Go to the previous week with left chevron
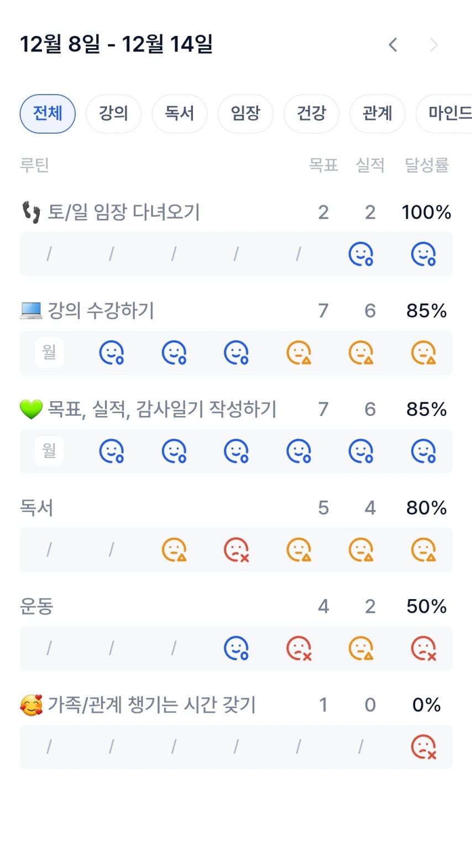 [393, 45]
